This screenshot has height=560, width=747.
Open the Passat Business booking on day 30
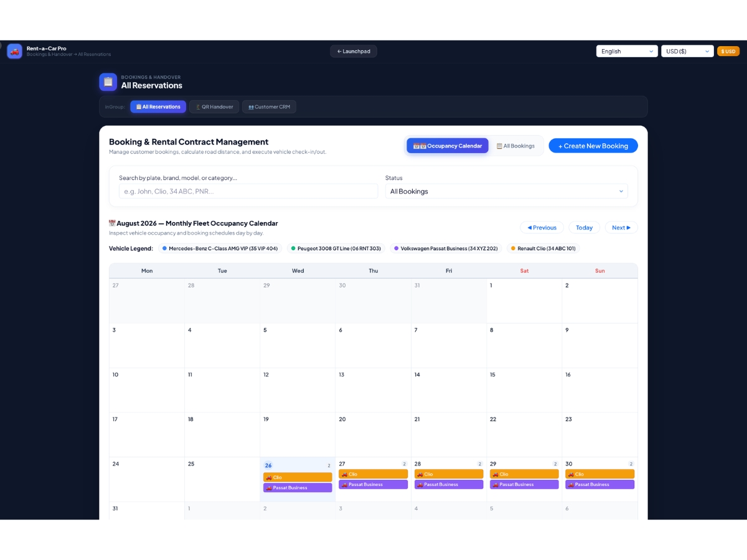click(600, 485)
